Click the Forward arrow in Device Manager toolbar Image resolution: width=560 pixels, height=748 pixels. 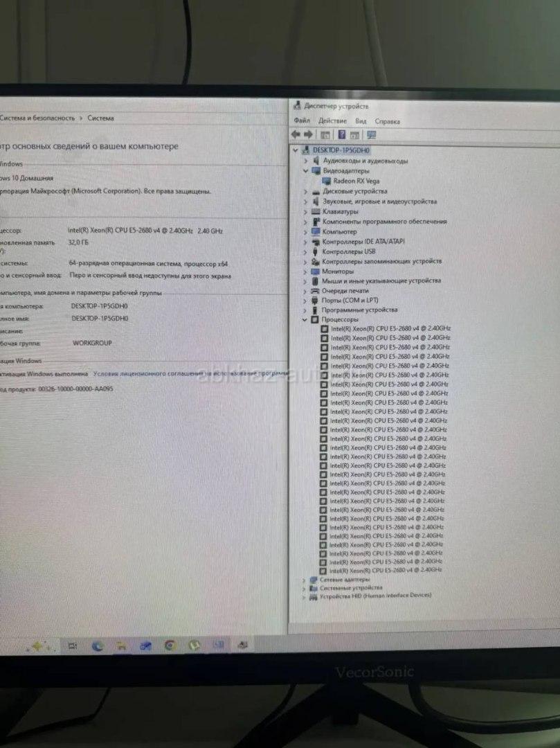click(x=309, y=134)
